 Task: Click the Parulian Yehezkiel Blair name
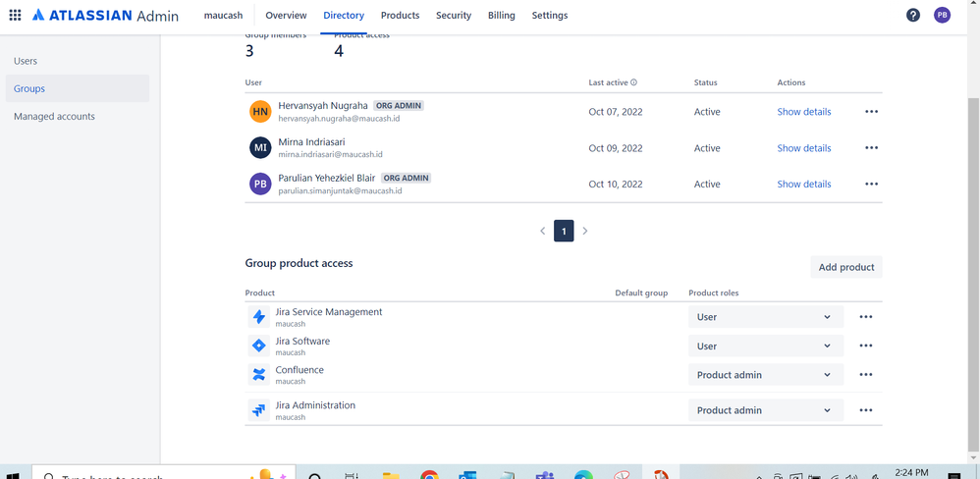(327, 178)
